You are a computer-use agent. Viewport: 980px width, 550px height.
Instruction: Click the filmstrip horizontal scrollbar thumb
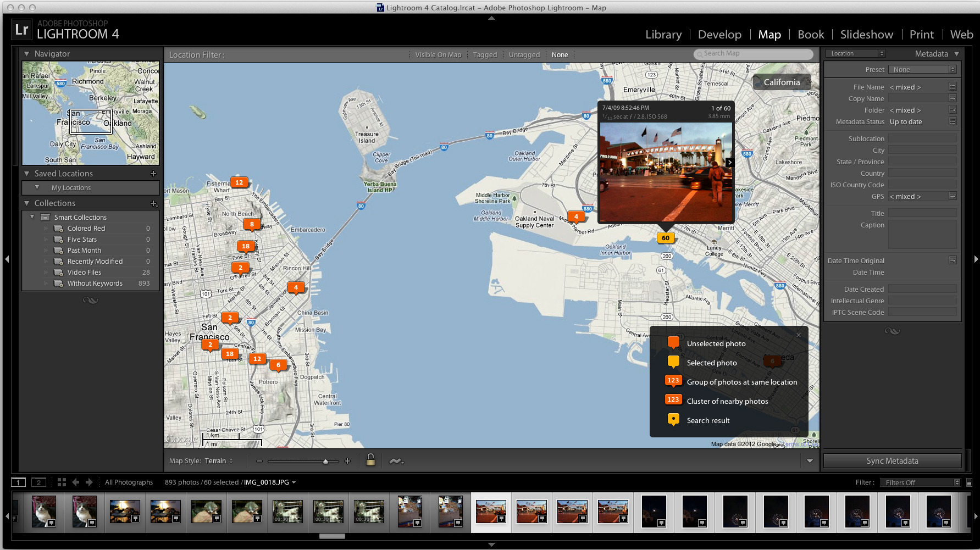pyautogui.click(x=332, y=536)
